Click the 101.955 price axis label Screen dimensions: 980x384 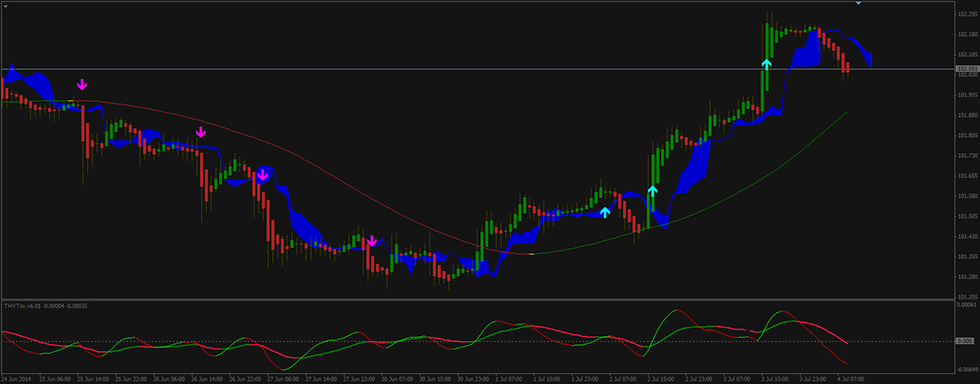click(x=967, y=95)
